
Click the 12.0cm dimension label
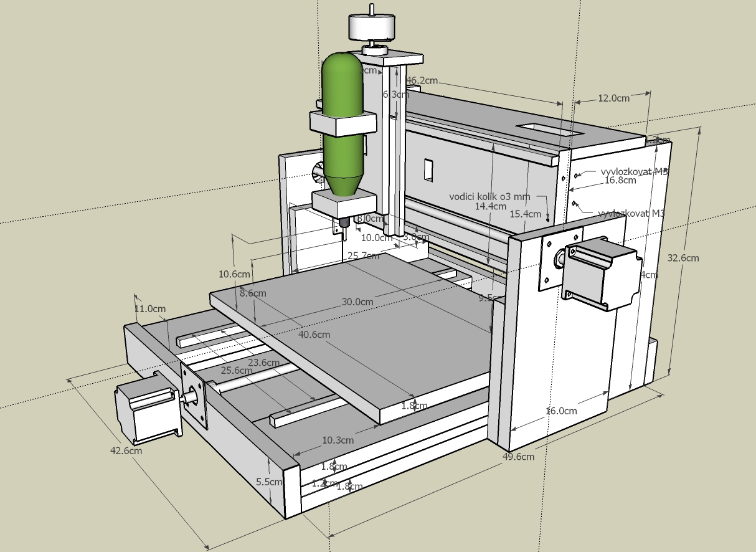[x=613, y=98]
